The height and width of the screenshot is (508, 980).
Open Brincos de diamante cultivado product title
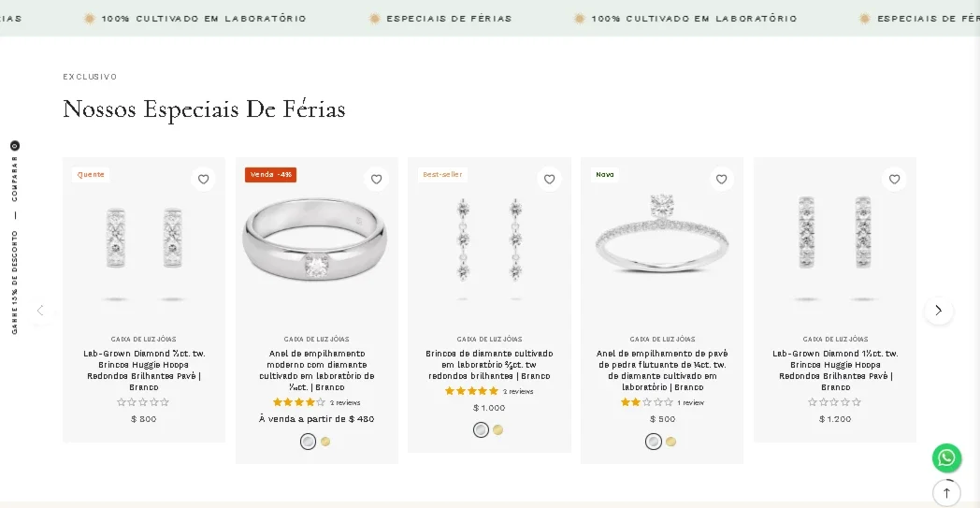(x=489, y=365)
